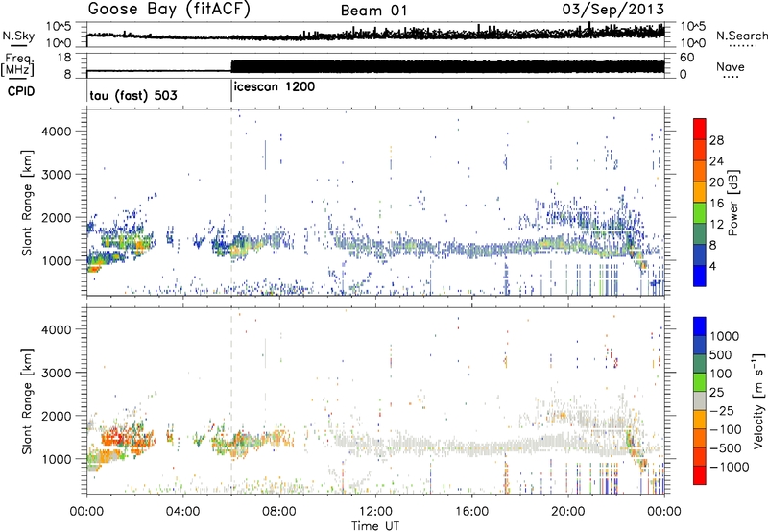Viewport: 768px width, 532px height.
Task: Click the Power [dB] colorbar title
Action: [x=732, y=203]
